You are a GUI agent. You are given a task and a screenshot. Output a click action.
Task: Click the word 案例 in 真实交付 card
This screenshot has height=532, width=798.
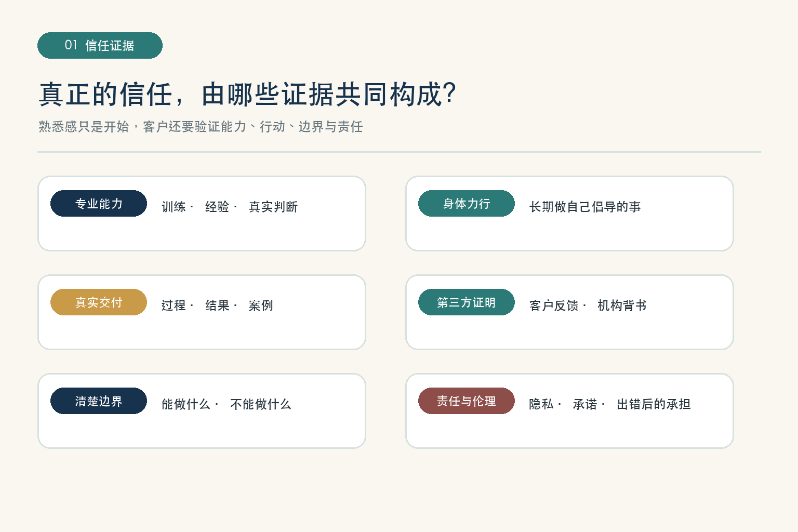261,305
